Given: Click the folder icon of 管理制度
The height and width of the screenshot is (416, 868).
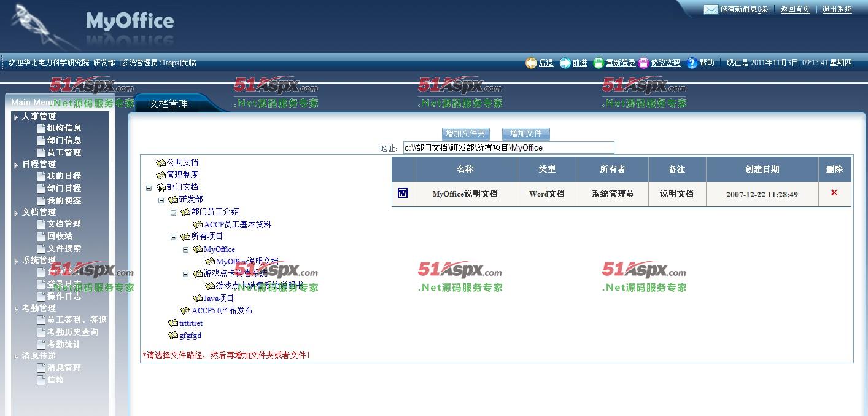Looking at the screenshot, I should tap(161, 175).
